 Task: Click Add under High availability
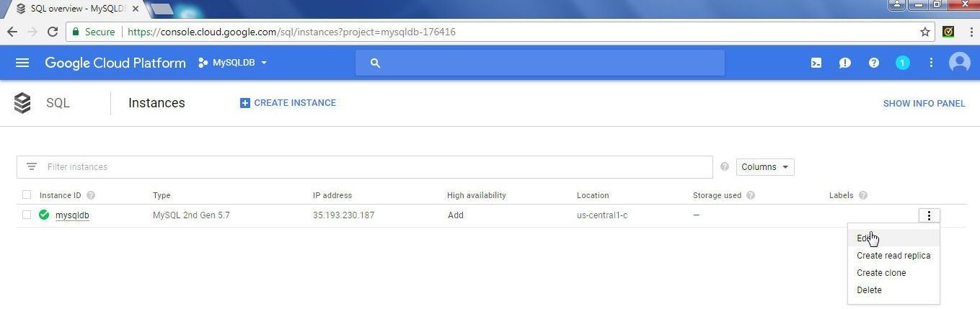(456, 215)
